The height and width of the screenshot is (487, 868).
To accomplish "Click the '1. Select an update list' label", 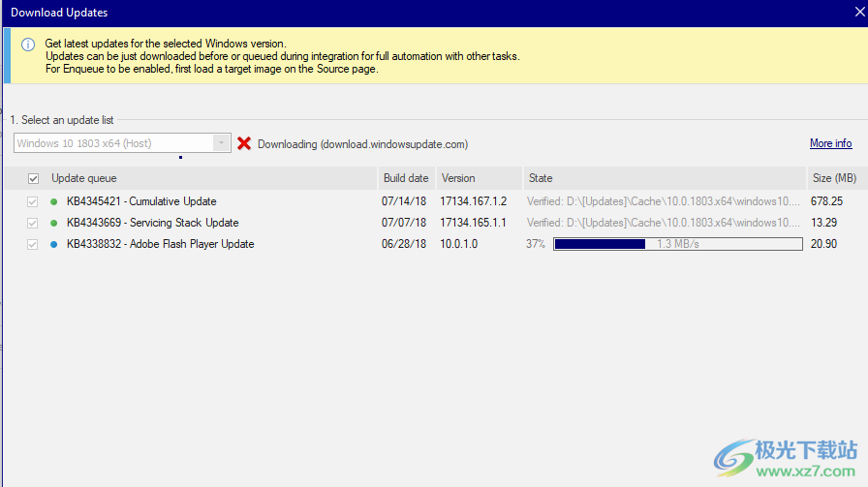I will (x=61, y=120).
